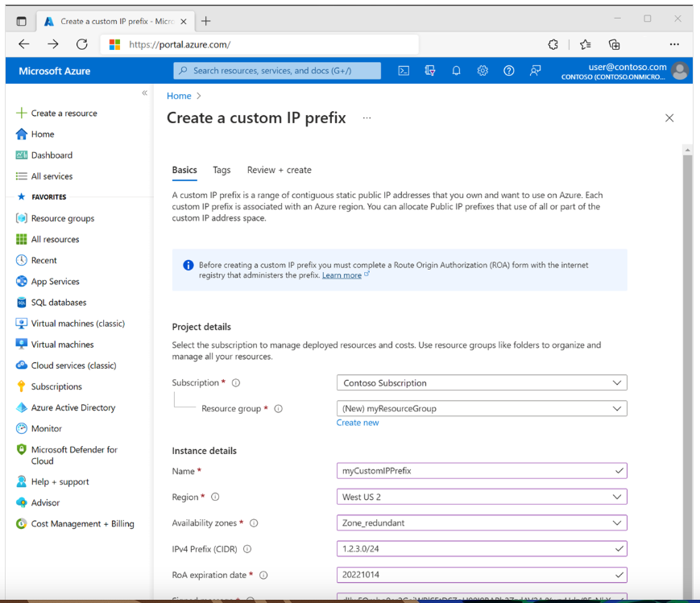The height and width of the screenshot is (603, 700).
Task: Show info tooltip for Region
Action: click(x=215, y=497)
